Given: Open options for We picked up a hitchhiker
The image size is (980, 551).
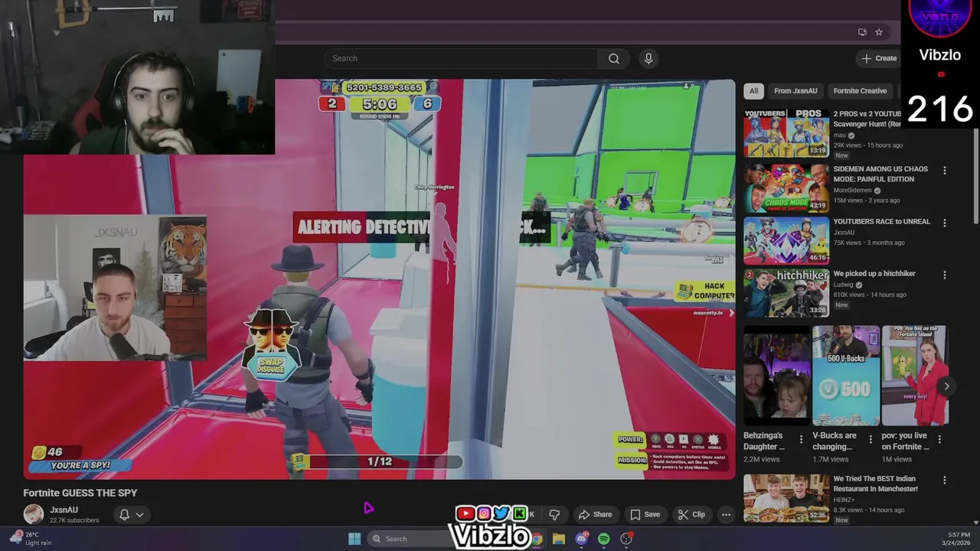Looking at the screenshot, I should (x=944, y=275).
